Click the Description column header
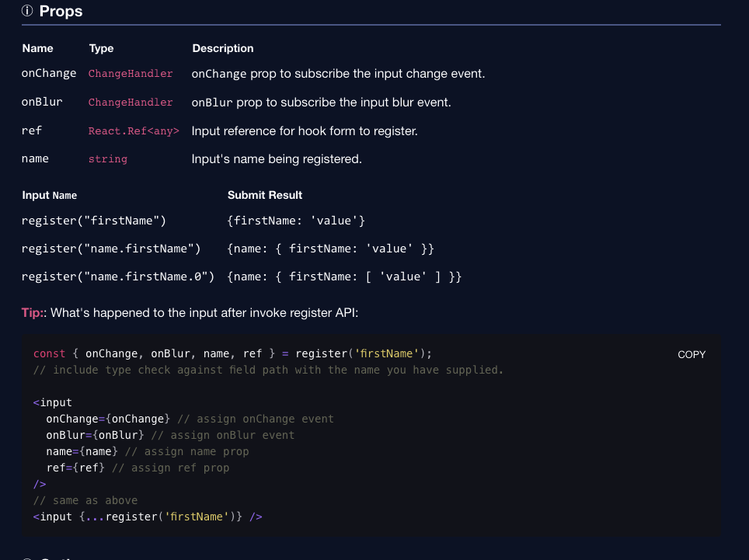The height and width of the screenshot is (560, 749). (x=222, y=48)
